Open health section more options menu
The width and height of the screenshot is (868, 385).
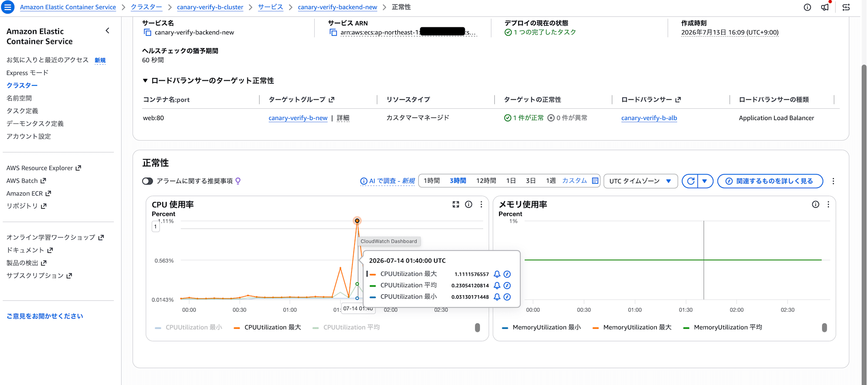(x=833, y=181)
